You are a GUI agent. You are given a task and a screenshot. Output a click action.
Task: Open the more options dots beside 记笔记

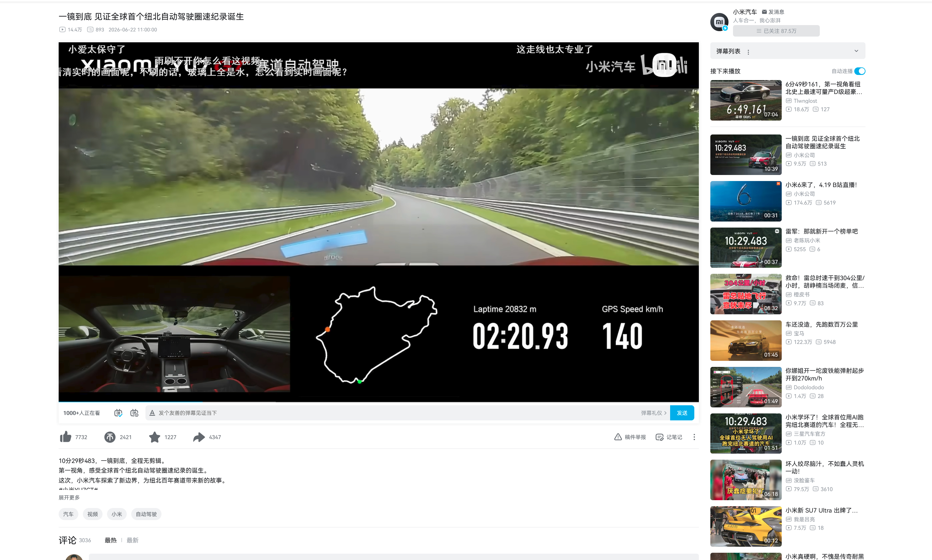tap(694, 437)
